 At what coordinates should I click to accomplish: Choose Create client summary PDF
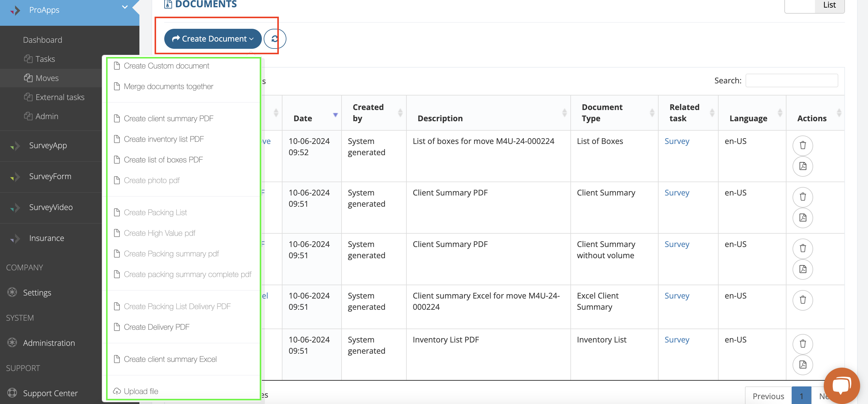tap(169, 119)
